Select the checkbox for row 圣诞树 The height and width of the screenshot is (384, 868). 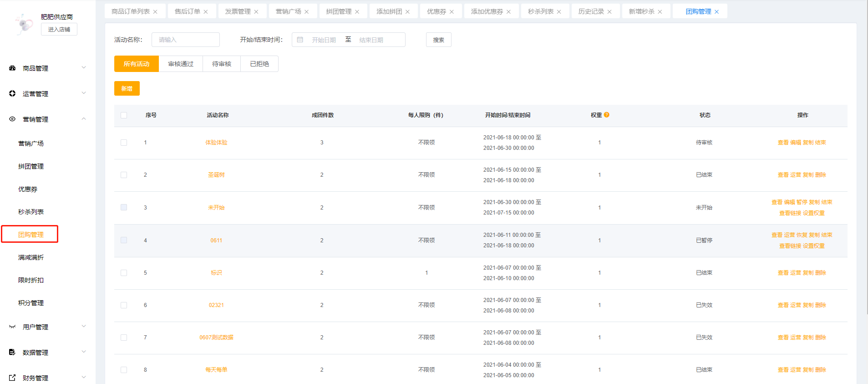(124, 175)
